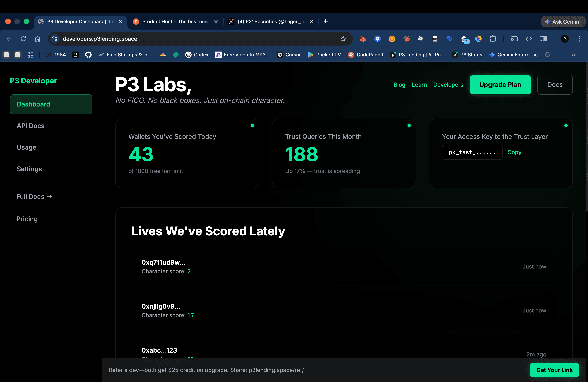Open the CodeRabbit bookmark

tap(366, 55)
